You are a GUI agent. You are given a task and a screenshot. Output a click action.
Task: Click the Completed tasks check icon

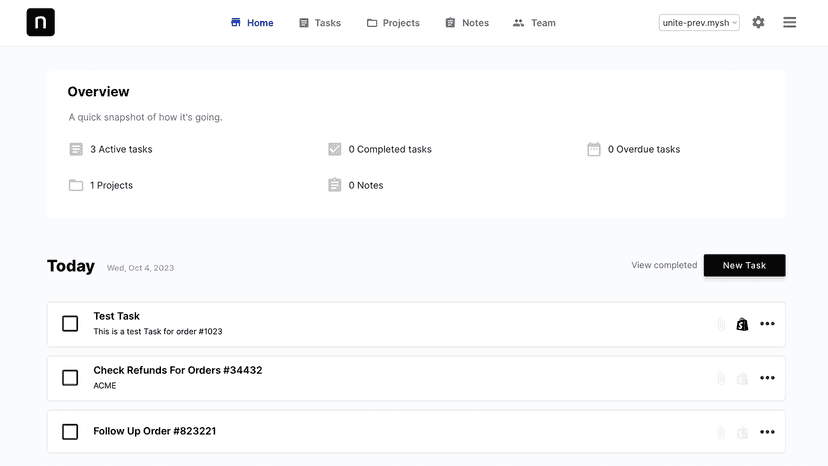tap(335, 149)
